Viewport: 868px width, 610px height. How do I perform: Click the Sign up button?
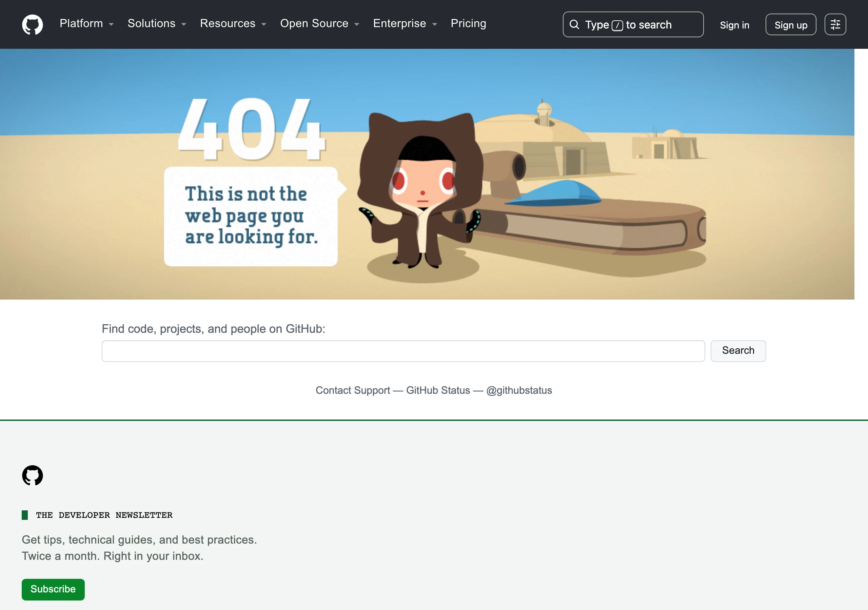[790, 24]
